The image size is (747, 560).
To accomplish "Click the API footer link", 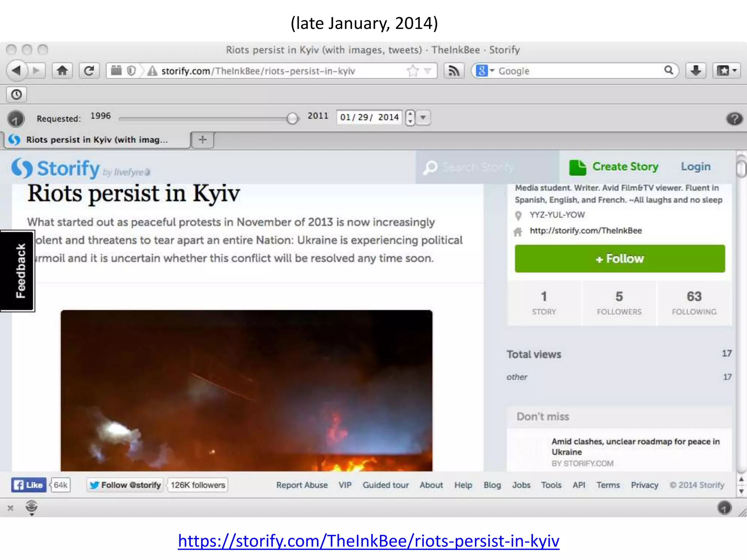I will click(579, 485).
